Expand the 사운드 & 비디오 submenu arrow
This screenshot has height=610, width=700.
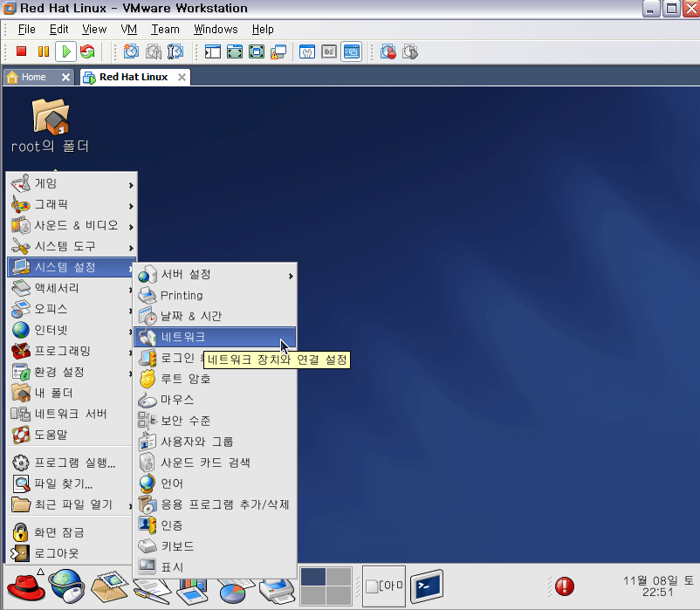(x=131, y=227)
